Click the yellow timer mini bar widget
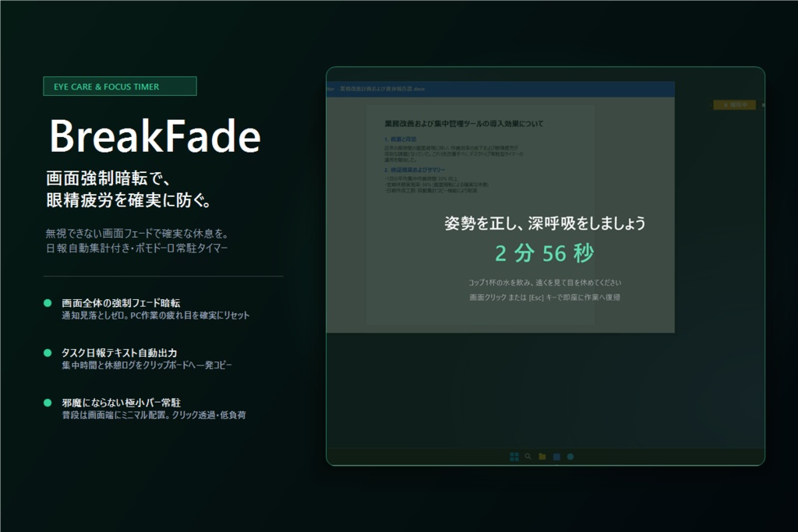 pyautogui.click(x=734, y=105)
